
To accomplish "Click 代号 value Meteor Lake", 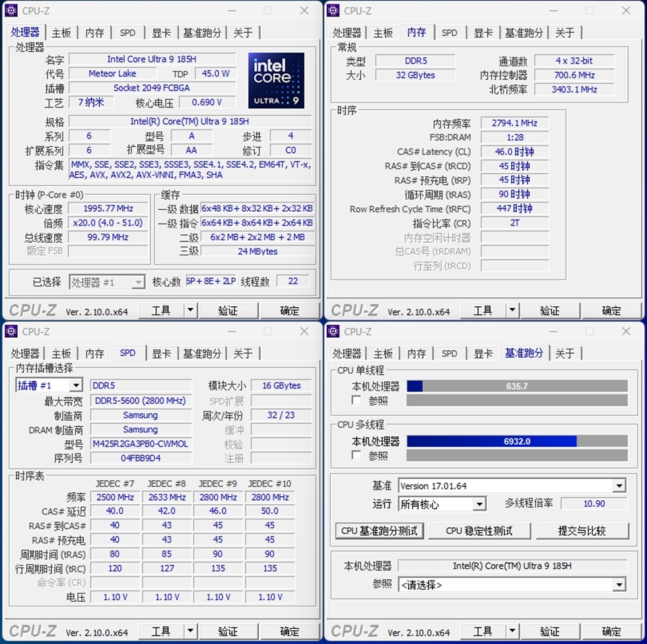I will pyautogui.click(x=112, y=73).
